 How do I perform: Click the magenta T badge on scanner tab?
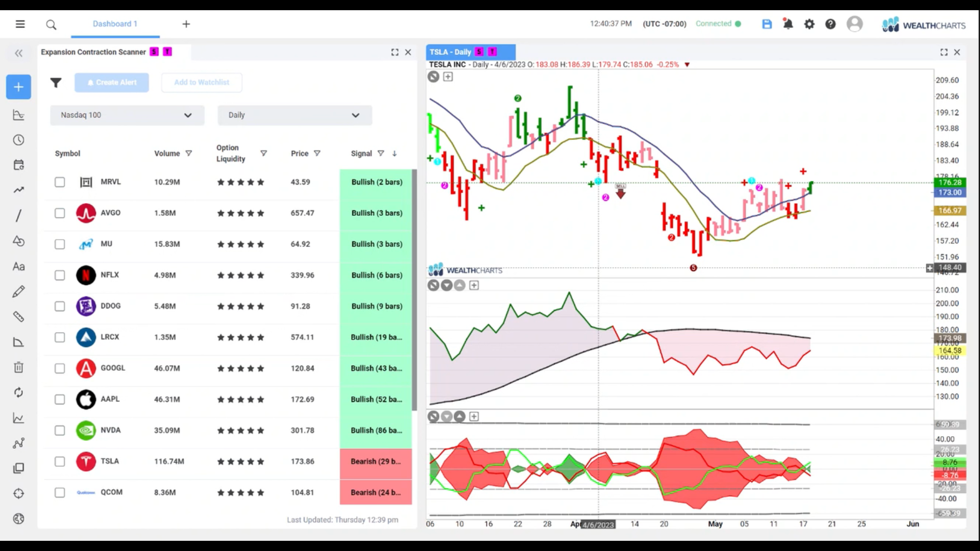pos(167,52)
